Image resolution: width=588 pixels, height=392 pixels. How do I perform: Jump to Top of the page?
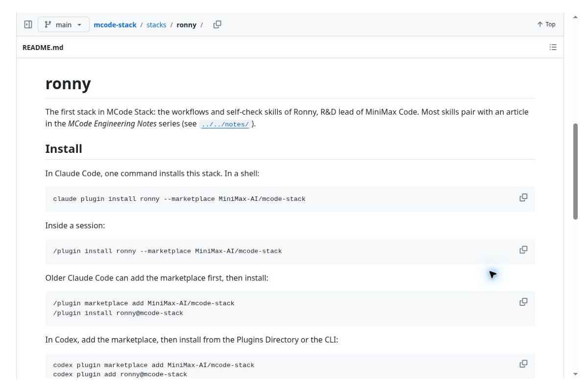click(546, 24)
